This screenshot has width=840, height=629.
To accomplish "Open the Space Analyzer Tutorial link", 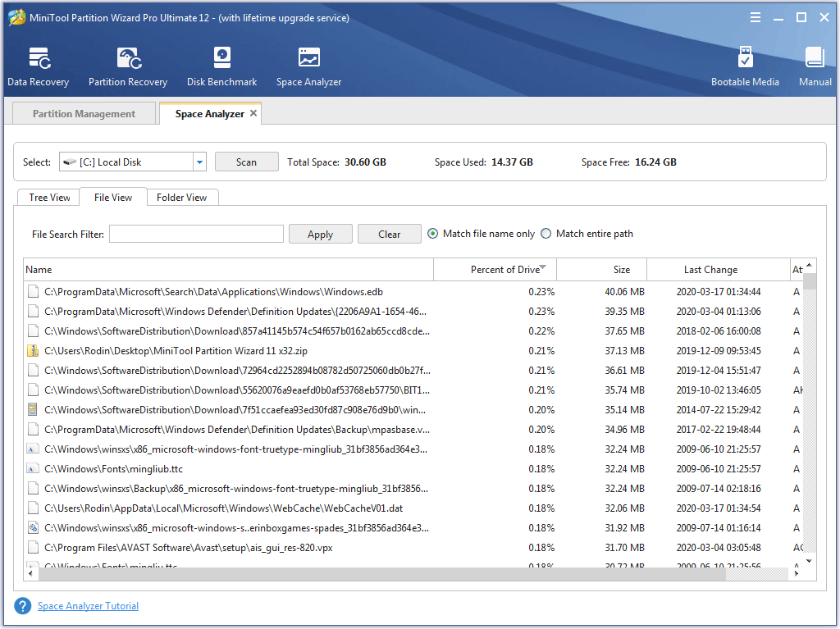I will coord(89,606).
